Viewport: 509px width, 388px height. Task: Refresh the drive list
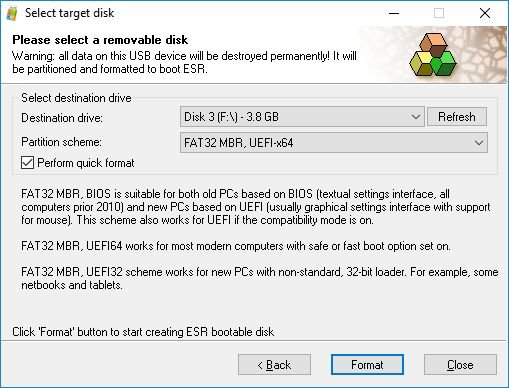[457, 117]
